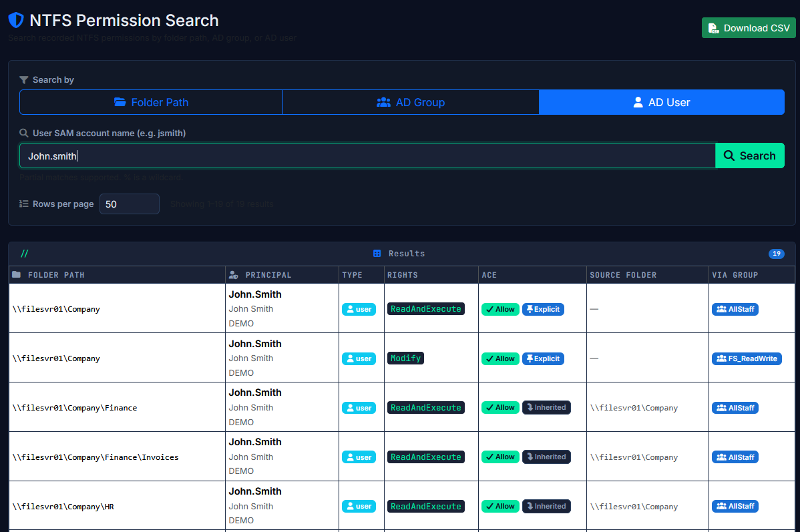Click ReadAndExecute badge in the Company\Finance row
This screenshot has height=532, width=800.
click(426, 408)
